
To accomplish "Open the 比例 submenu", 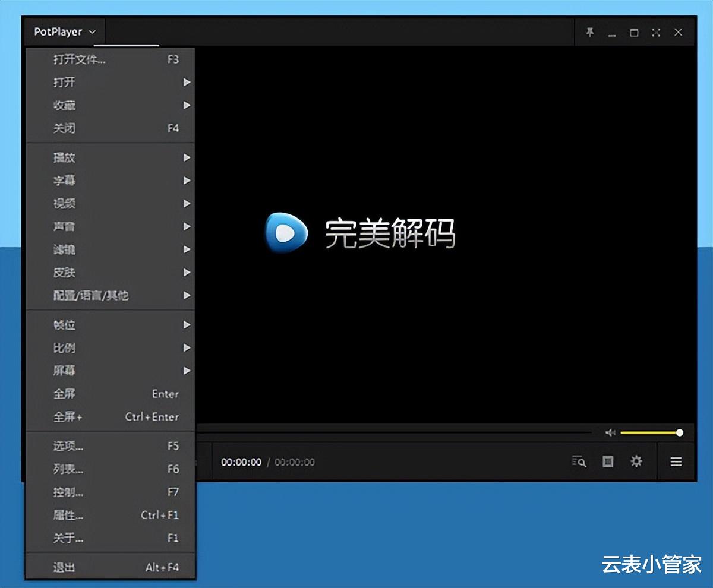I will [x=111, y=348].
